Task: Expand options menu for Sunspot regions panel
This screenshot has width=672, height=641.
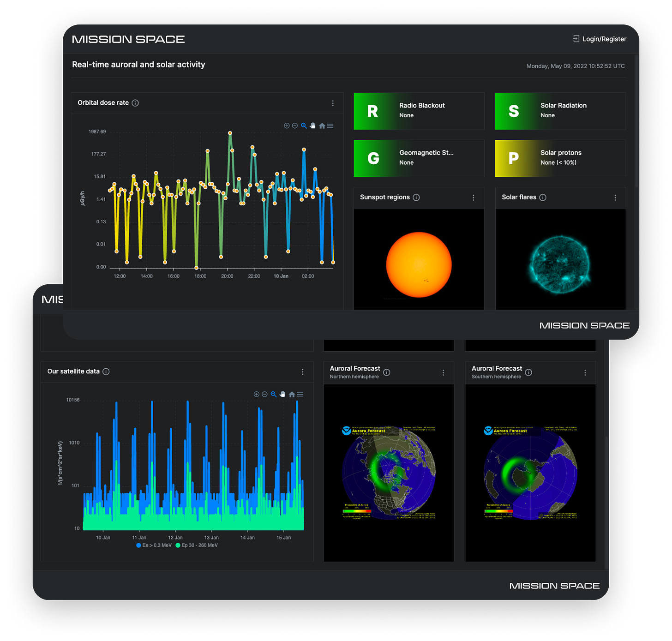Action: click(473, 197)
